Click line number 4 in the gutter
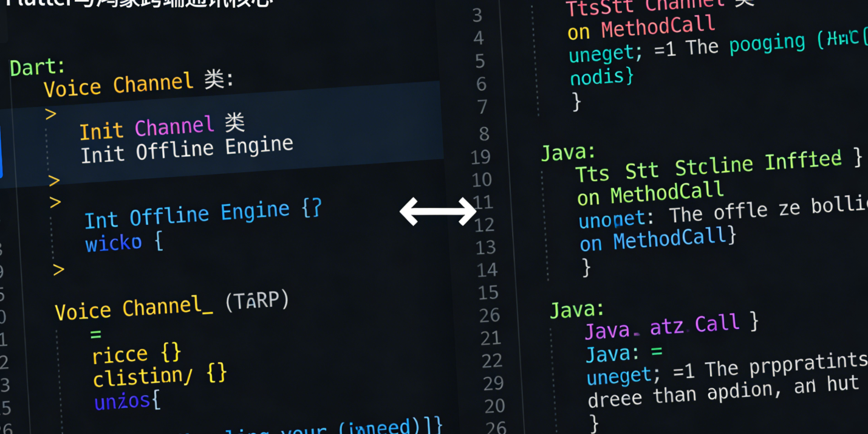Image resolution: width=868 pixels, height=434 pixels. tap(479, 38)
